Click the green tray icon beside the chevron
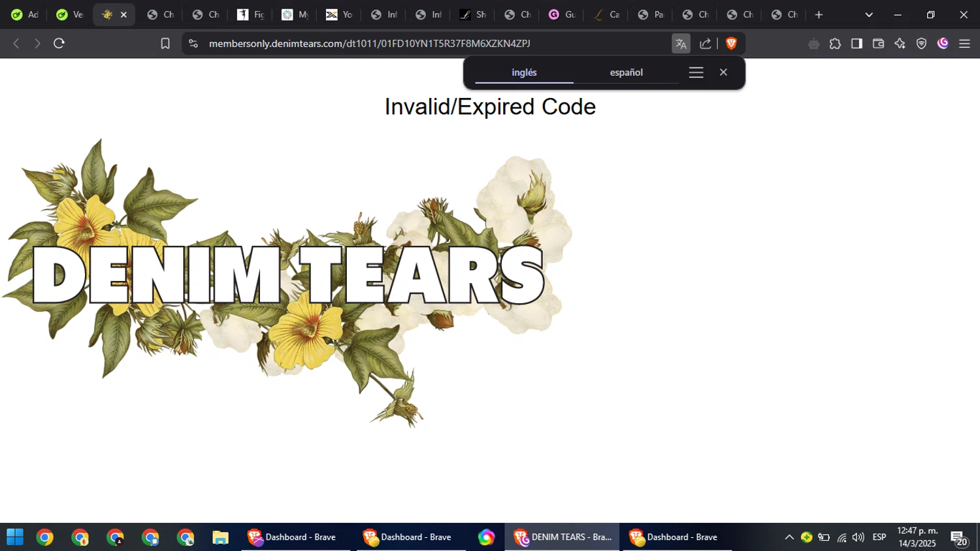This screenshot has width=980, height=551. (807, 537)
